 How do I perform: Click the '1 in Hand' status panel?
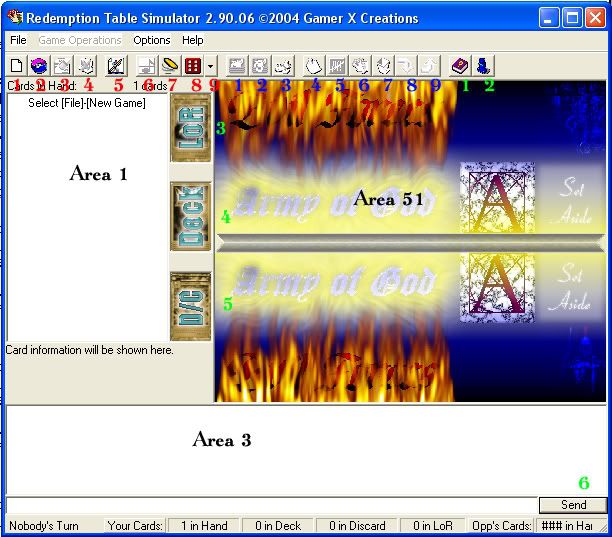tap(204, 525)
